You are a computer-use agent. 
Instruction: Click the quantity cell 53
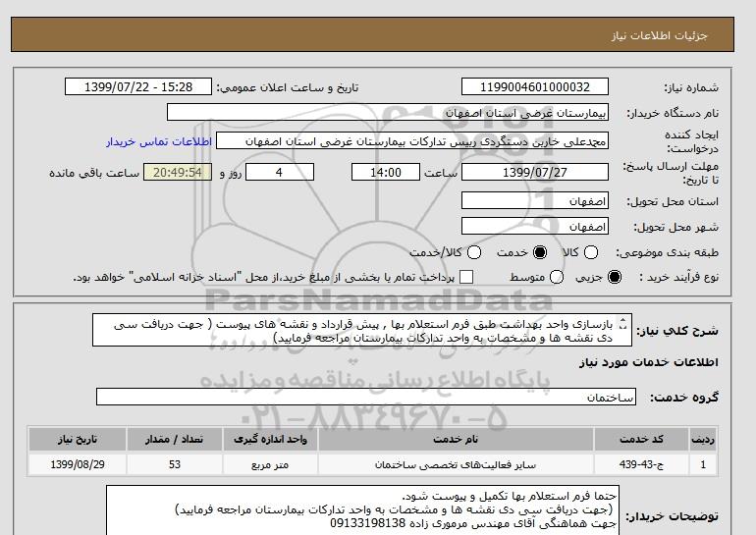tap(175, 464)
